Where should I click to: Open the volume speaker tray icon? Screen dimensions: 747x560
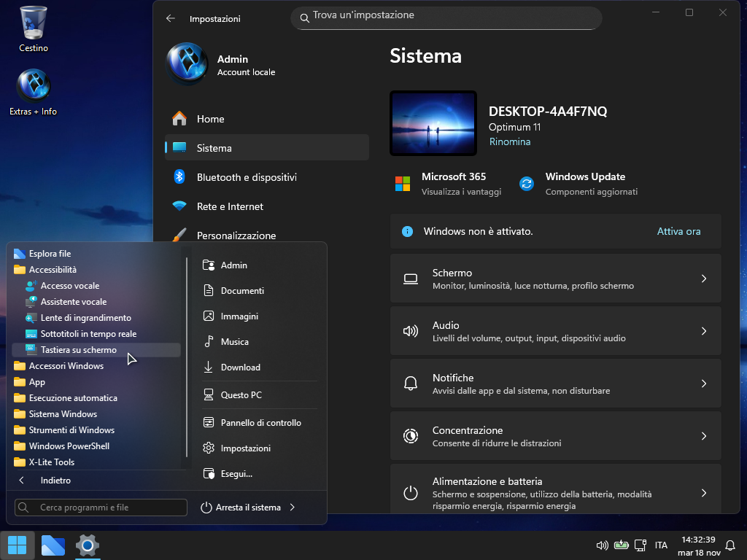coord(602,545)
